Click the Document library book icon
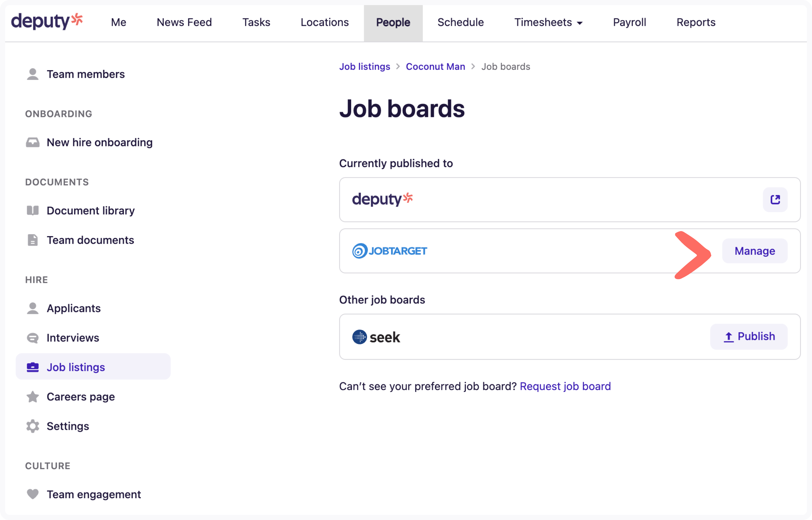Image resolution: width=812 pixels, height=520 pixels. [33, 210]
